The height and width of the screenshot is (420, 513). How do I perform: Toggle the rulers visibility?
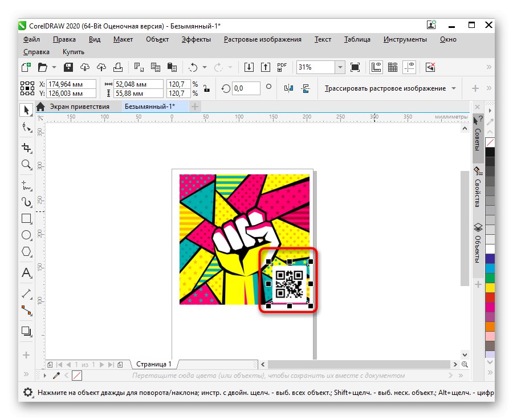click(x=376, y=67)
